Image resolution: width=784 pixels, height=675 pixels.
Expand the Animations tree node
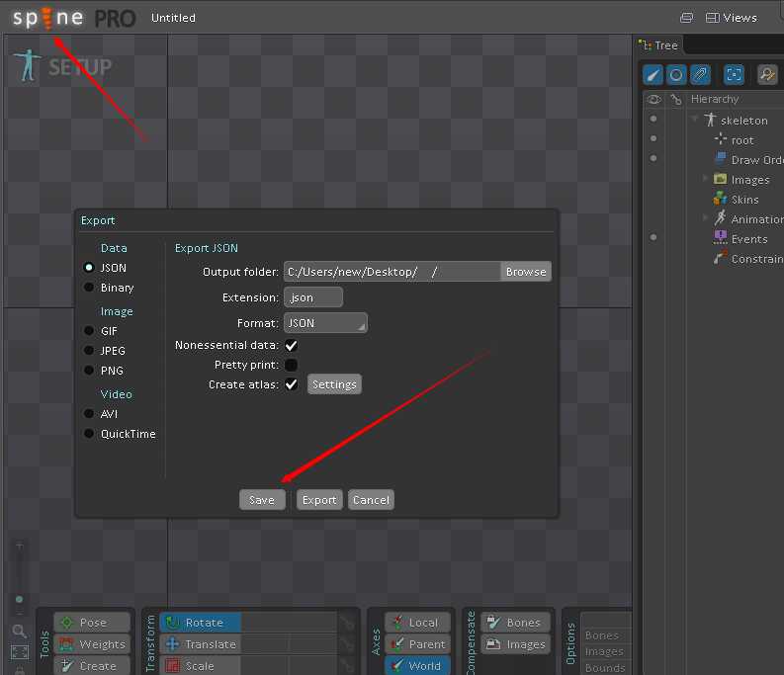point(705,217)
